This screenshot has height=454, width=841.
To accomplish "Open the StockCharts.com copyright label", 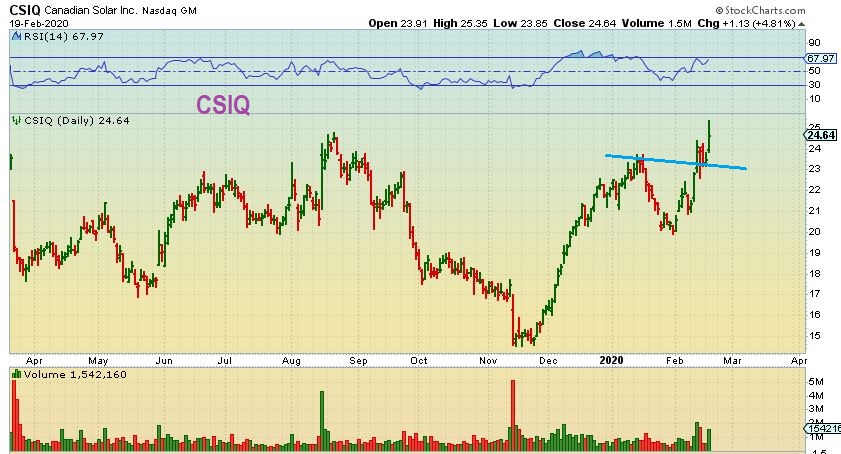I will [x=760, y=10].
